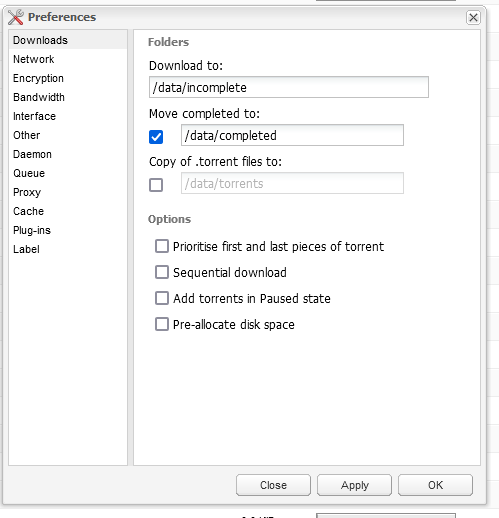This screenshot has width=499, height=518.
Task: Edit the /data/completed path field
Action: [292, 135]
